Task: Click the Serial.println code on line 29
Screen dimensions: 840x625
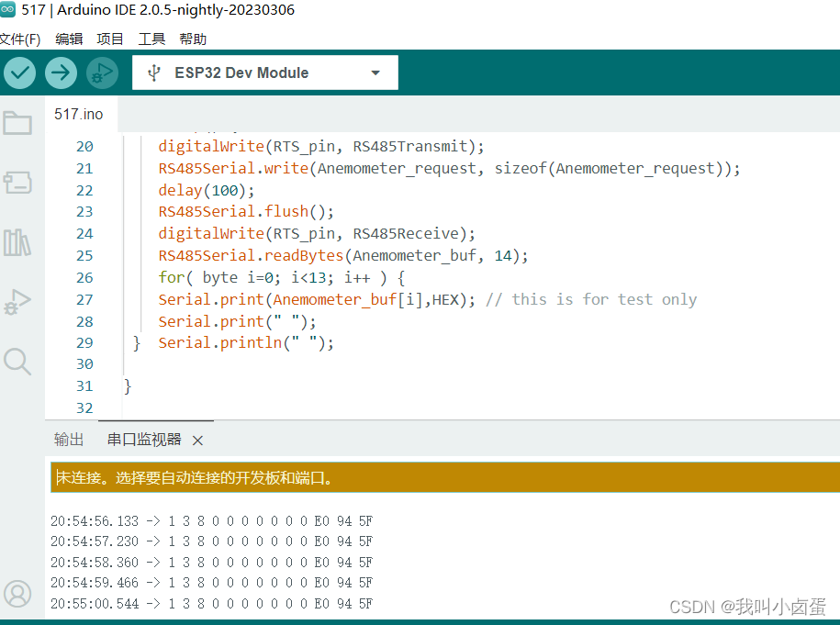Action: coord(246,342)
